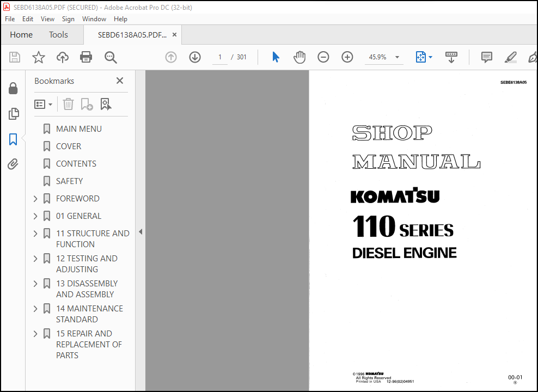538x392 pixels.
Task: Expand the FOREWORD bookmark
Action: pyautogui.click(x=35, y=199)
